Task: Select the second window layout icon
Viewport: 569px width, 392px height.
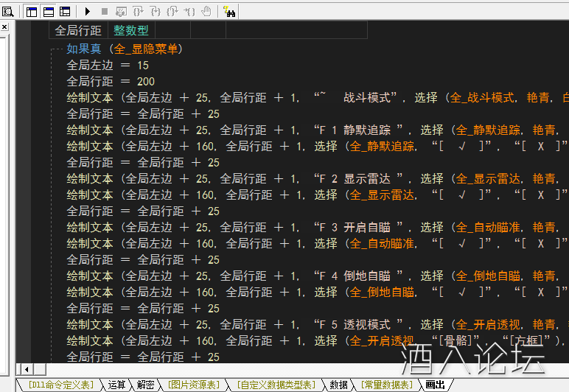Action: [48, 11]
